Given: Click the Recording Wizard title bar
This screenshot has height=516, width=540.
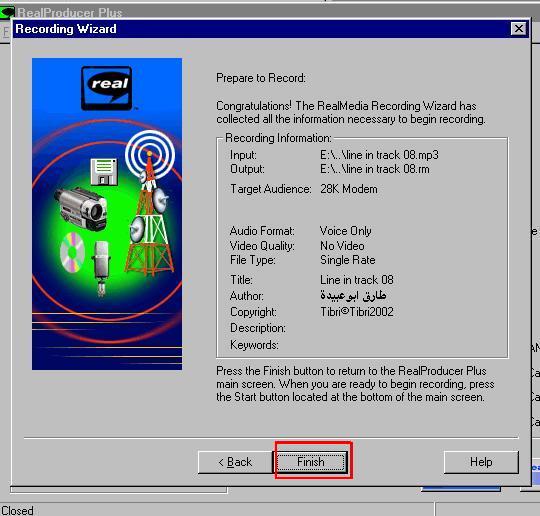Looking at the screenshot, I should (x=262, y=29).
